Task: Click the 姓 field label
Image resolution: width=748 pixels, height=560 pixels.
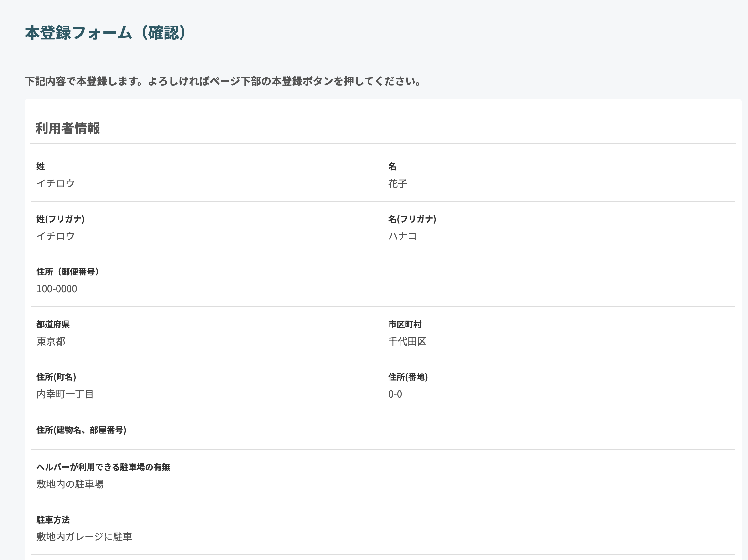Action: click(x=41, y=166)
